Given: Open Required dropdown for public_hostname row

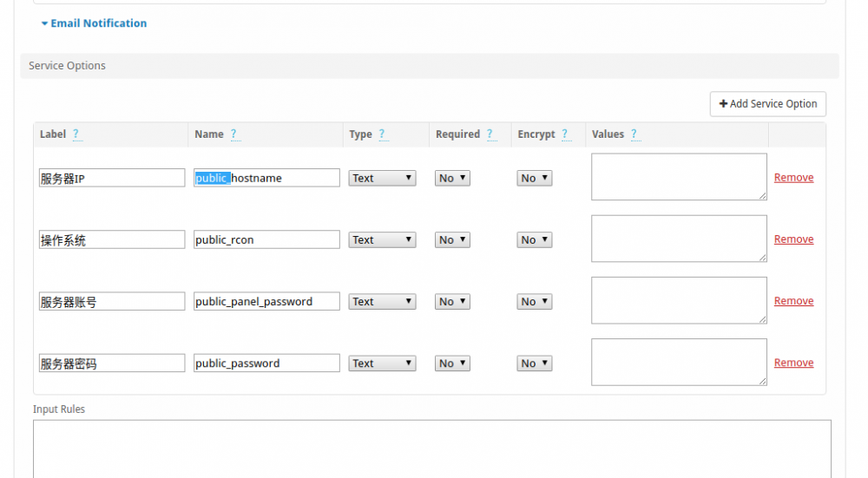Looking at the screenshot, I should [x=452, y=178].
